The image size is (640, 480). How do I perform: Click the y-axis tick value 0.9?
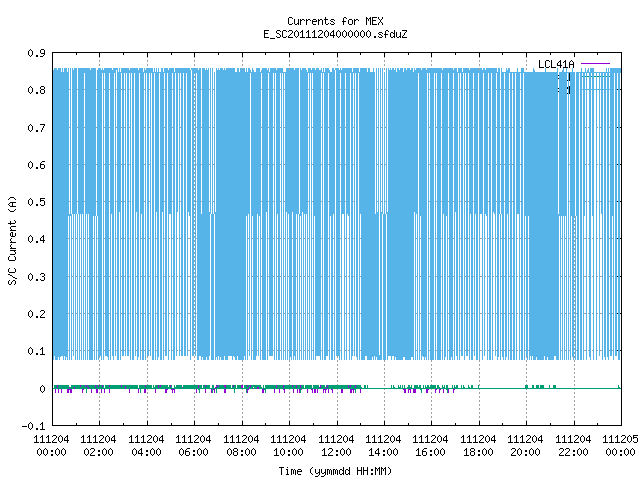(x=36, y=53)
